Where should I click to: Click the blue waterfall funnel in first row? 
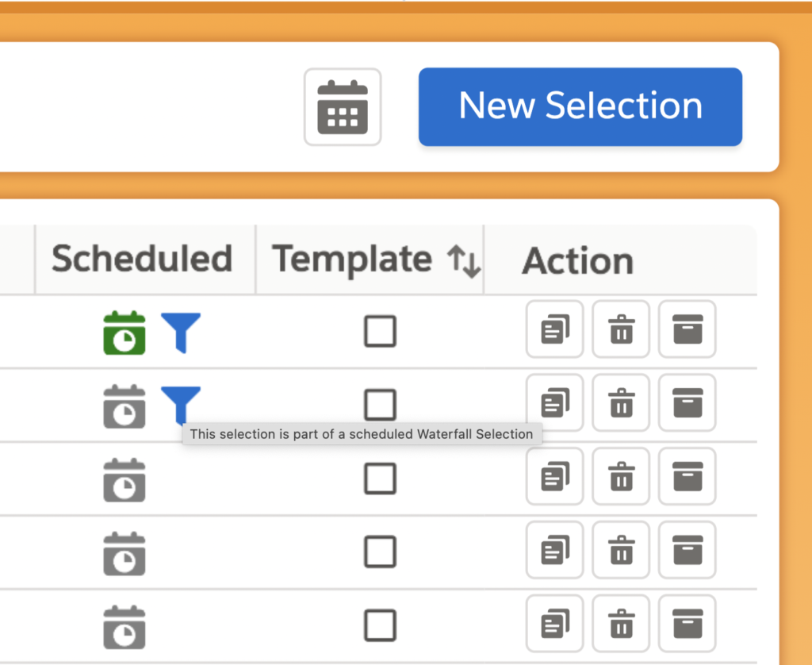181,332
